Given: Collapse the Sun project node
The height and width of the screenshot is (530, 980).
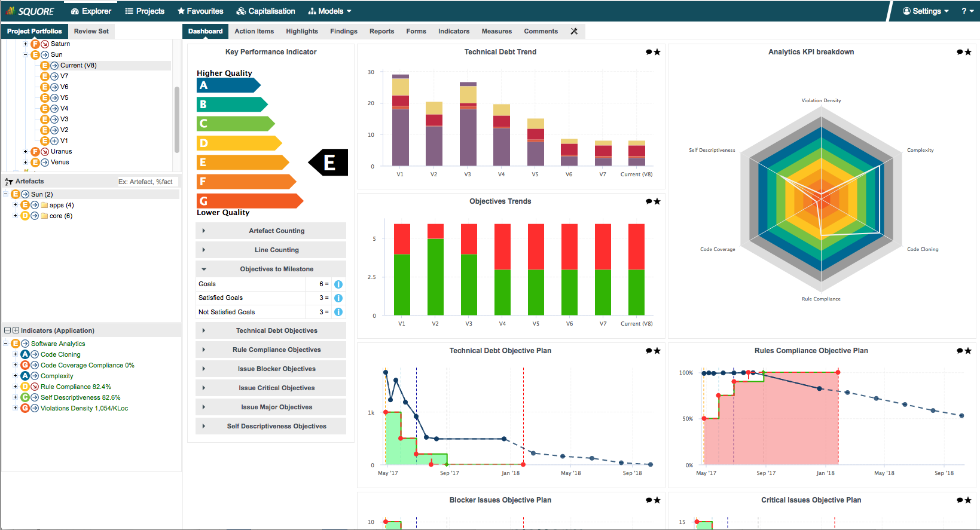Looking at the screenshot, I should pyautogui.click(x=25, y=55).
